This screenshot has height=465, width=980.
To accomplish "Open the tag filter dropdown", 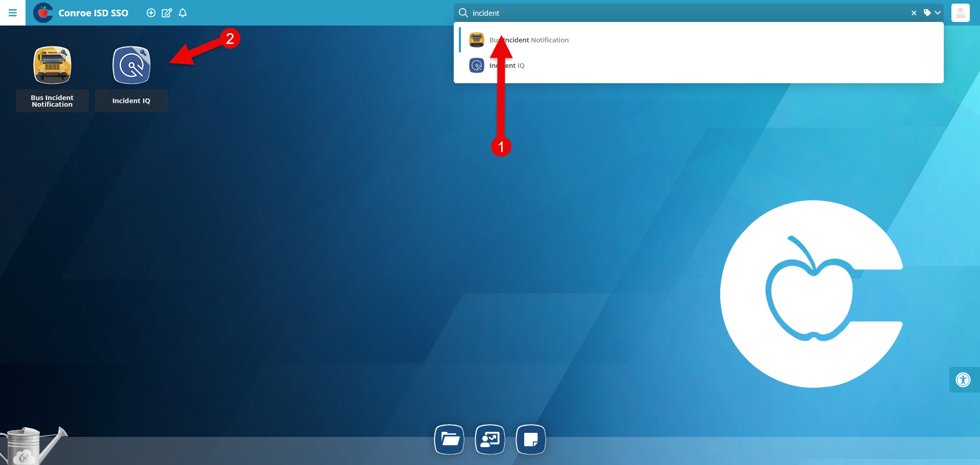I will (932, 13).
